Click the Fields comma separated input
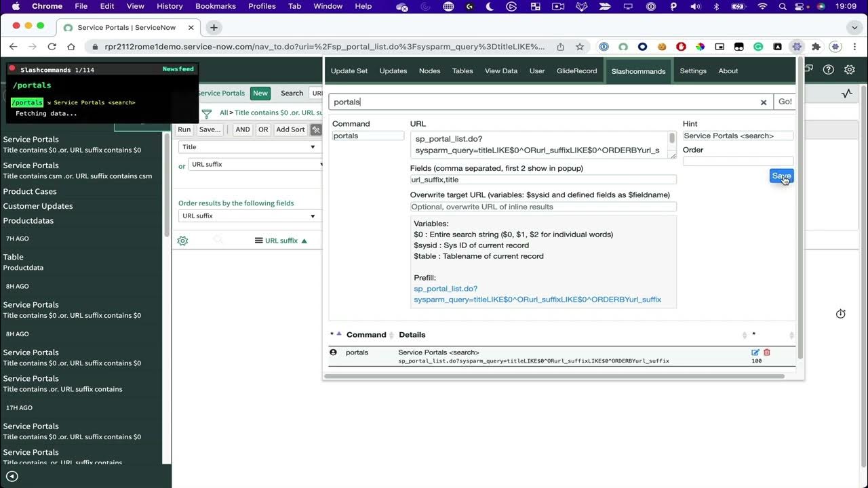Viewport: 868px width, 488px height. [x=543, y=180]
